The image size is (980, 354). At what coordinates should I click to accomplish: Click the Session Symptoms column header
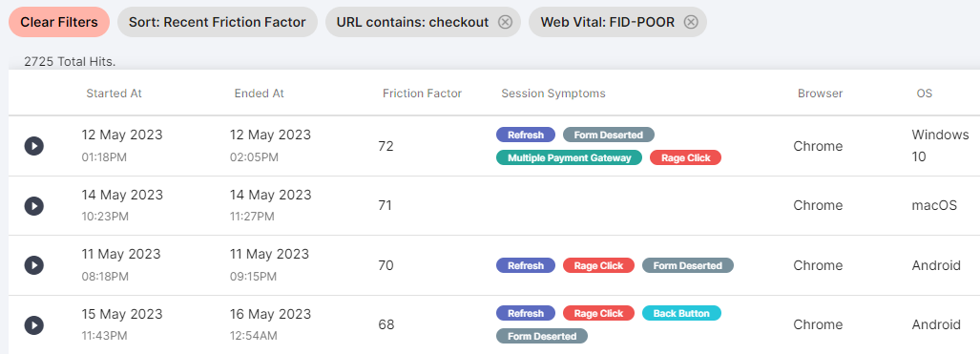coord(553,94)
